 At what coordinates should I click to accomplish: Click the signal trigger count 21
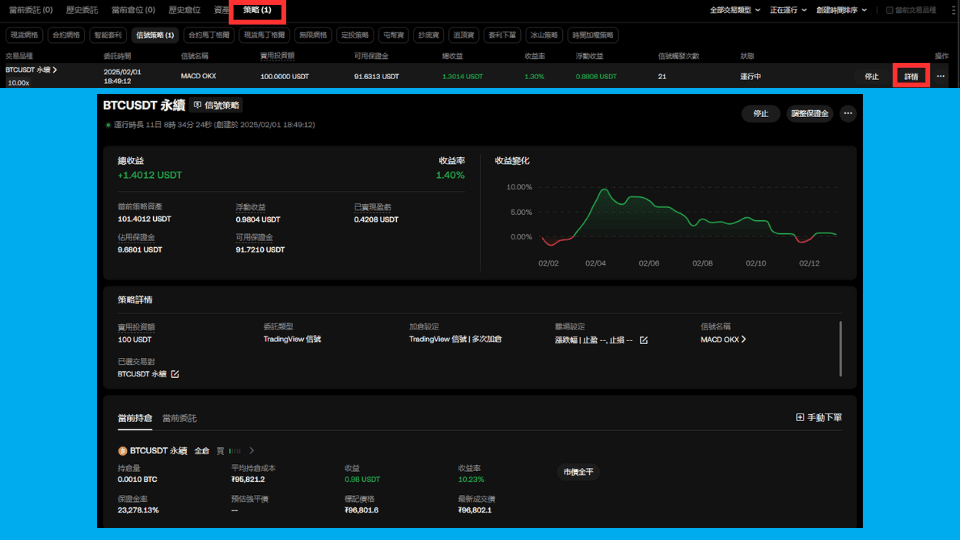coord(662,77)
